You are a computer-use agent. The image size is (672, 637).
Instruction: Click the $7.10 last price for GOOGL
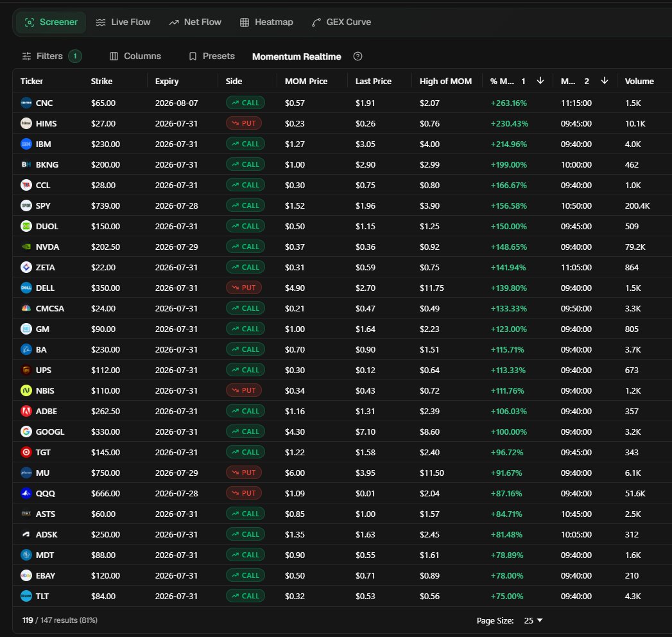[x=365, y=432]
